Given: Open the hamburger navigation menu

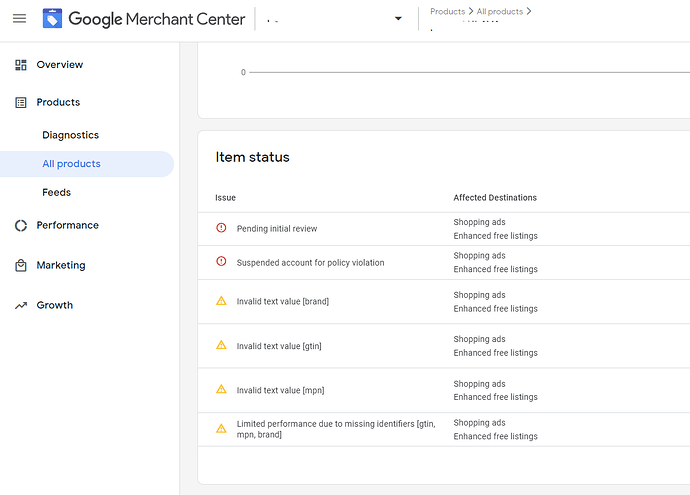Looking at the screenshot, I should tap(19, 18).
